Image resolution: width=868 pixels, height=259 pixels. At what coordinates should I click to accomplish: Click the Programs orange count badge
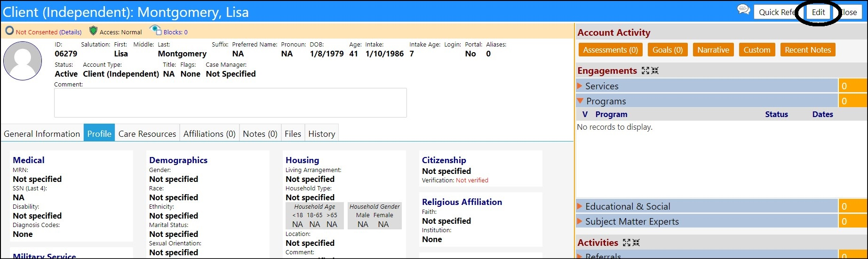pos(852,101)
